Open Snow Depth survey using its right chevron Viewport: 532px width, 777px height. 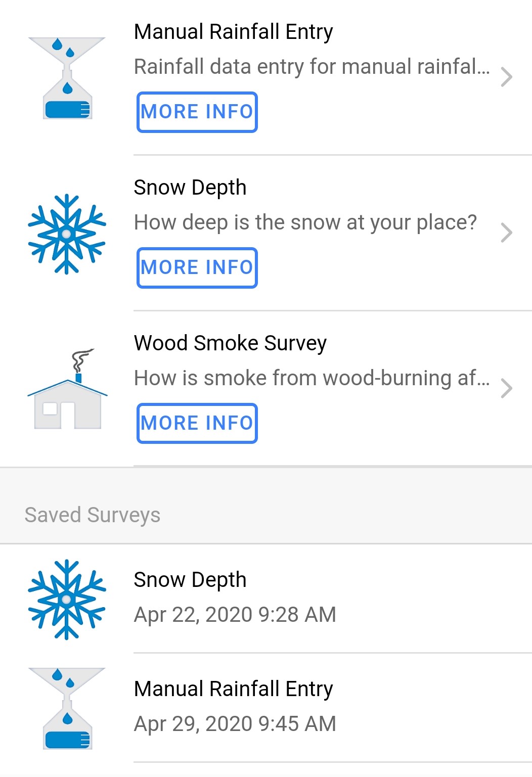506,233
